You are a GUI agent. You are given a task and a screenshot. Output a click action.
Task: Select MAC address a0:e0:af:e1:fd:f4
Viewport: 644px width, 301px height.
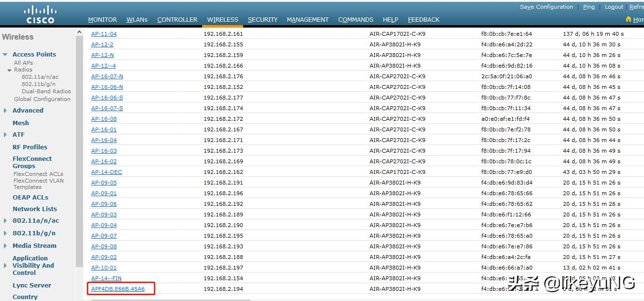(505, 119)
